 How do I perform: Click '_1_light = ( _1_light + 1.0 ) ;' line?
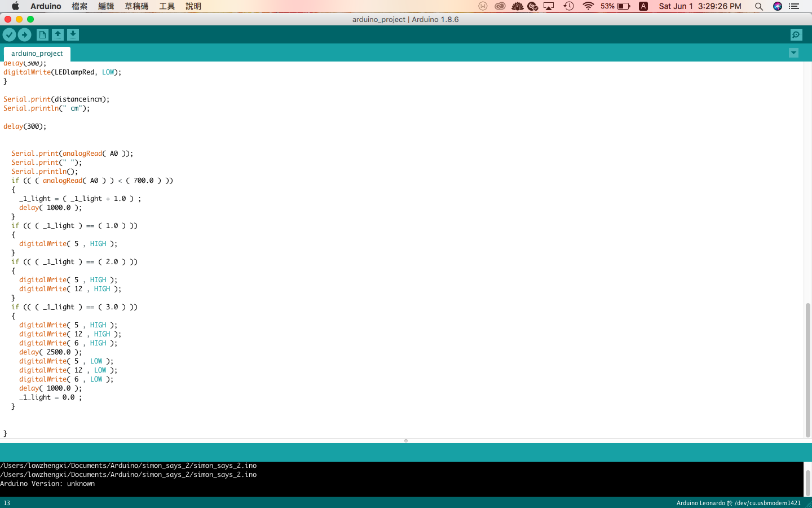[80, 199]
